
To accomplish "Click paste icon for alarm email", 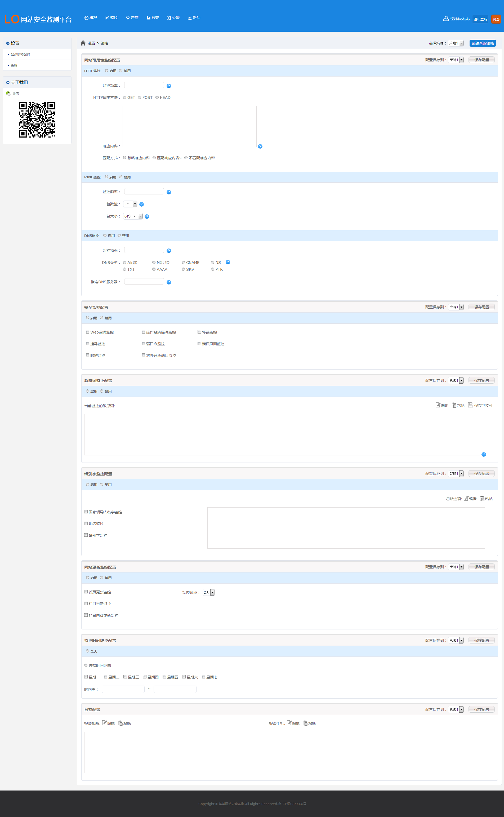I will pyautogui.click(x=120, y=723).
